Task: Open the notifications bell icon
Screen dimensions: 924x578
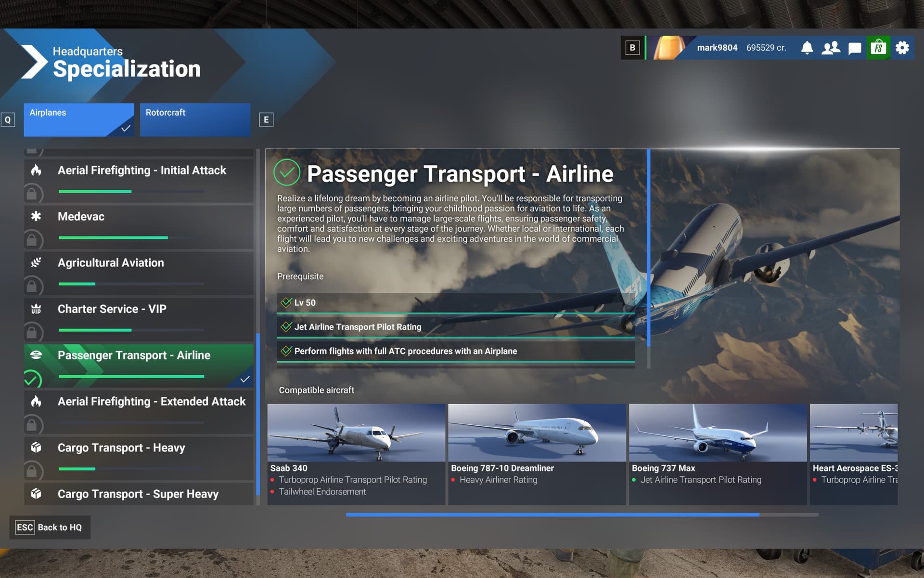Action: click(x=807, y=48)
